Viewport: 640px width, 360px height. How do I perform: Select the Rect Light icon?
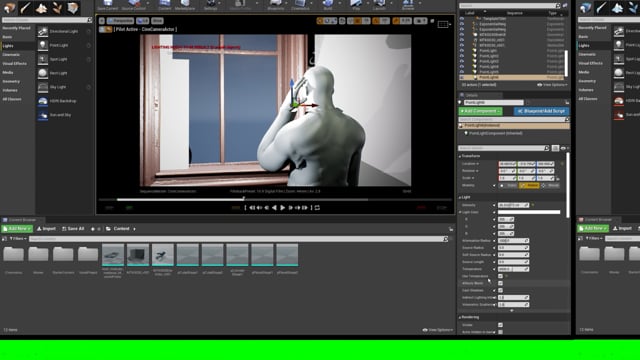click(x=42, y=73)
